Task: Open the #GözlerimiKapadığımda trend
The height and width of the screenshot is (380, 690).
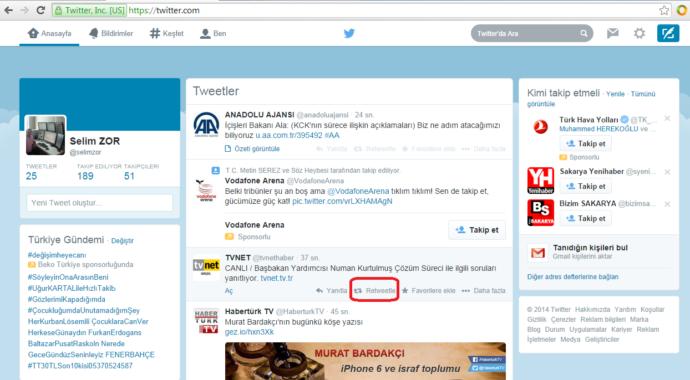Action: coord(66,299)
